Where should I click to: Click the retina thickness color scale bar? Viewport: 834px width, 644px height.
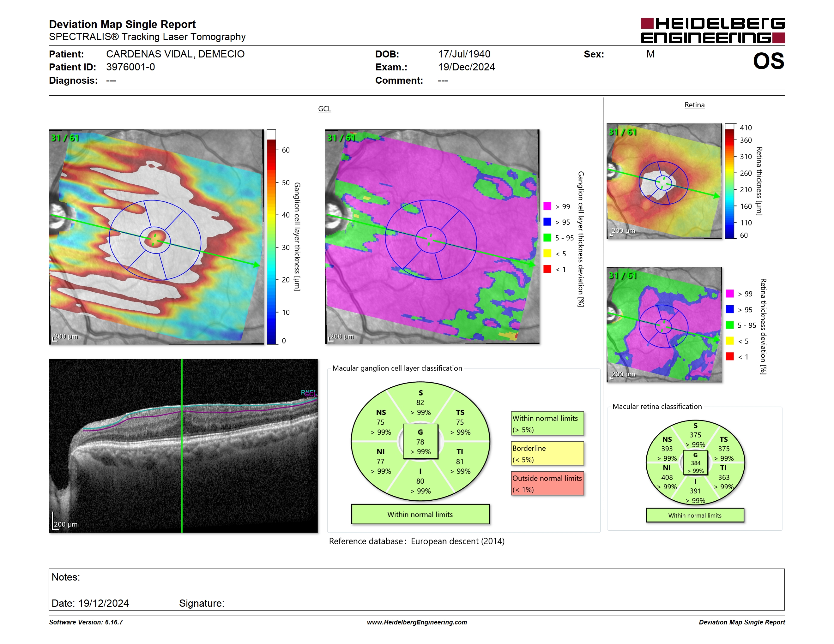[730, 181]
